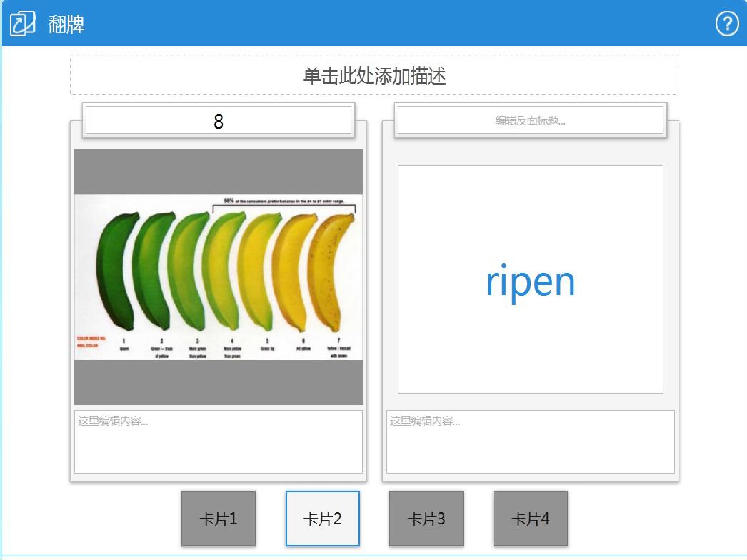747x560 pixels.
Task: Edit the front title field showing 8
Action: point(218,121)
